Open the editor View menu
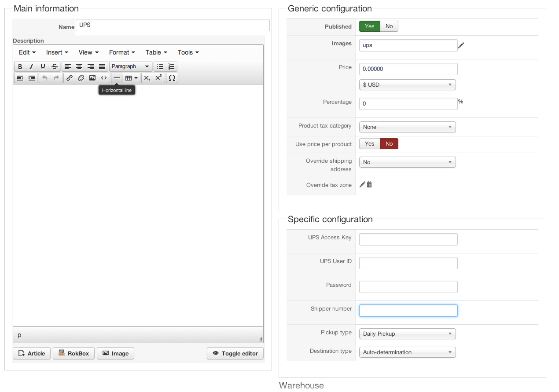 (88, 52)
